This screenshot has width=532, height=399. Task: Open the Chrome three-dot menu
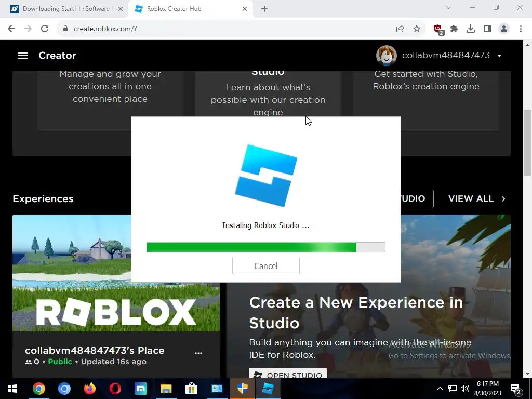coord(521,29)
